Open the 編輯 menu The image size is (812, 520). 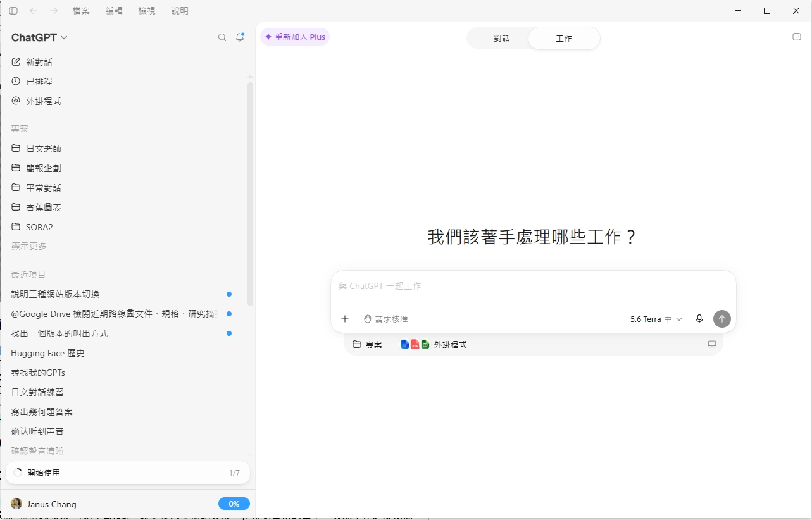114,11
